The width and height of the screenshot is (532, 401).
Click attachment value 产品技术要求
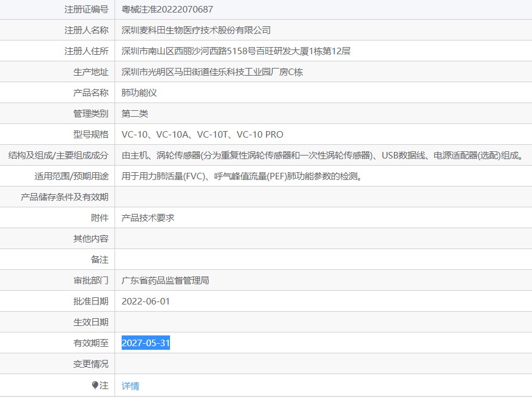148,217
